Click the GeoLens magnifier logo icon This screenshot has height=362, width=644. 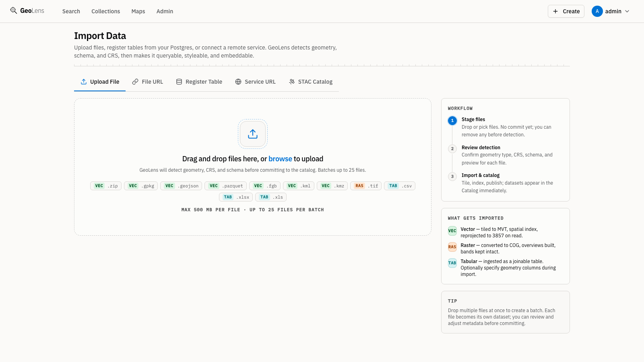[x=13, y=10]
